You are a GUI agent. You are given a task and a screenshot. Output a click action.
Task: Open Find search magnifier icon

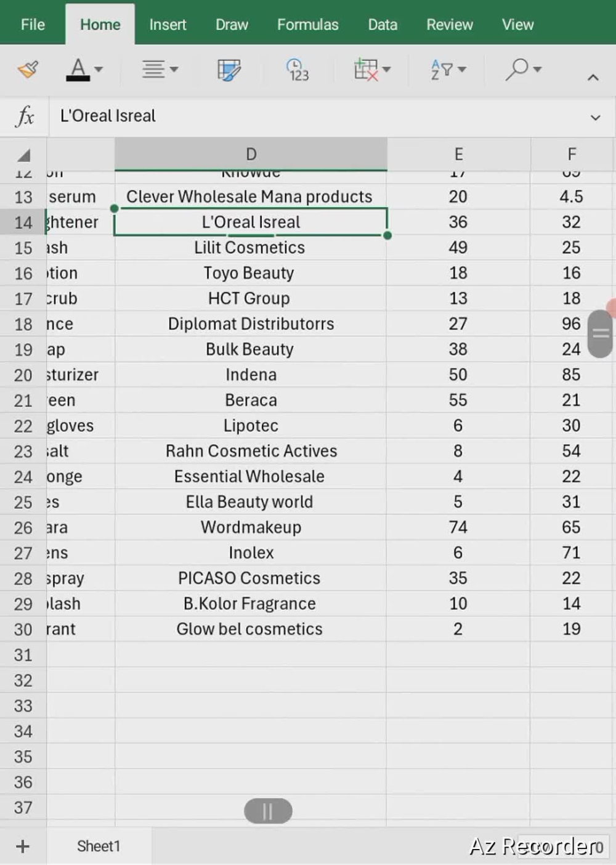point(517,70)
